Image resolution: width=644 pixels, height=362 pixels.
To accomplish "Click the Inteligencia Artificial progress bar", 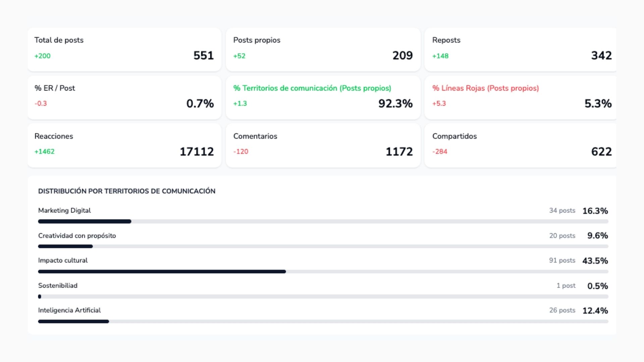I will [x=323, y=321].
